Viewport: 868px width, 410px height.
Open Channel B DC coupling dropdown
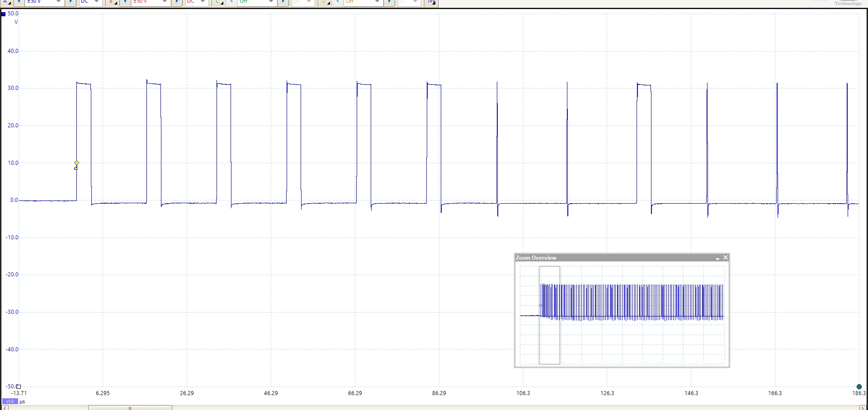[x=197, y=2]
